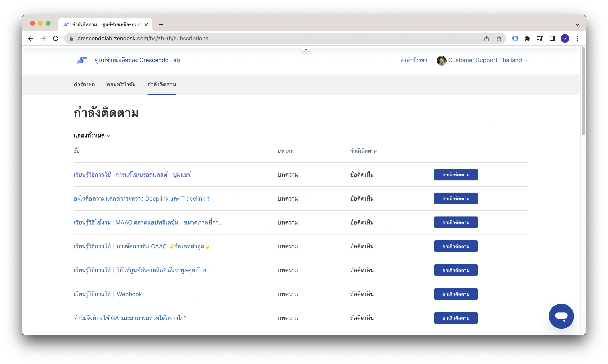Image resolution: width=608 pixels, height=364 pixels.
Task: Open a new tab with the plus icon
Action: 161,25
